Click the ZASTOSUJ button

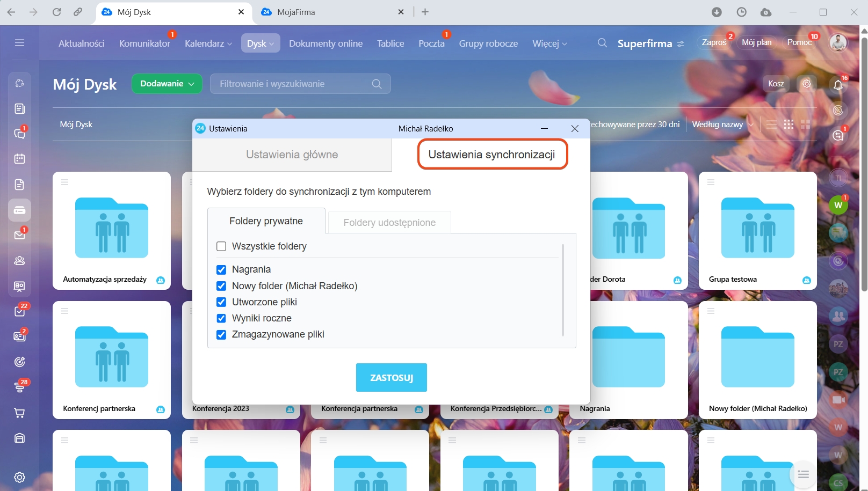click(x=392, y=378)
